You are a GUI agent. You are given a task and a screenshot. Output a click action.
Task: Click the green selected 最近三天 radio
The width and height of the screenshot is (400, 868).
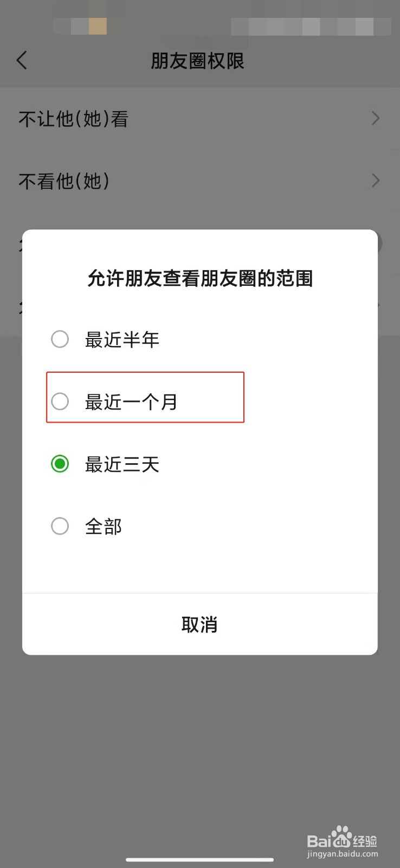[60, 464]
